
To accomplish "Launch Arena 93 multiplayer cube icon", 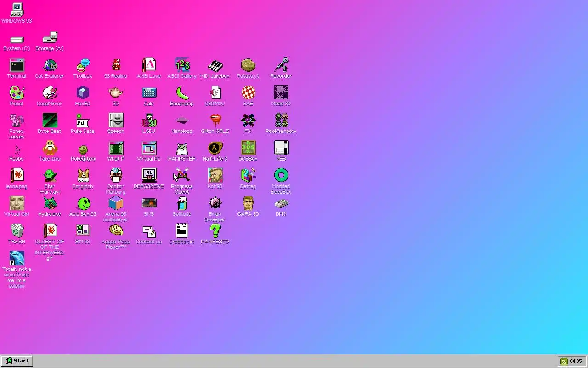I will (116, 203).
